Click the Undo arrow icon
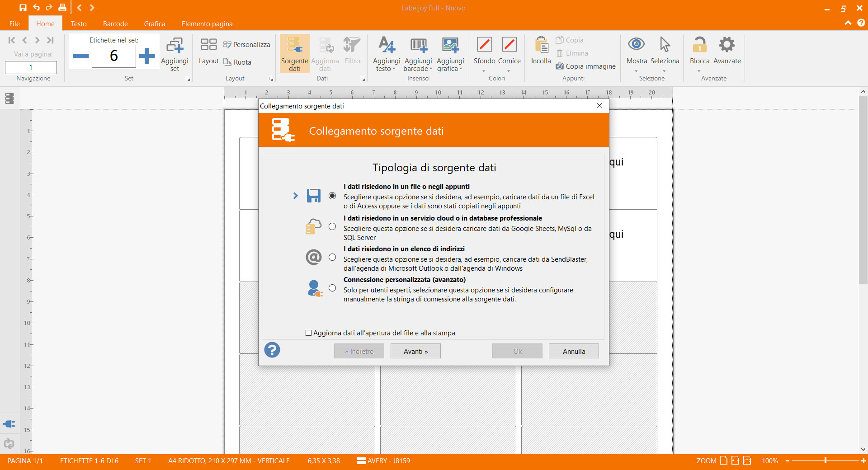Screen dimensions: 868x470 pyautogui.click(x=36, y=8)
